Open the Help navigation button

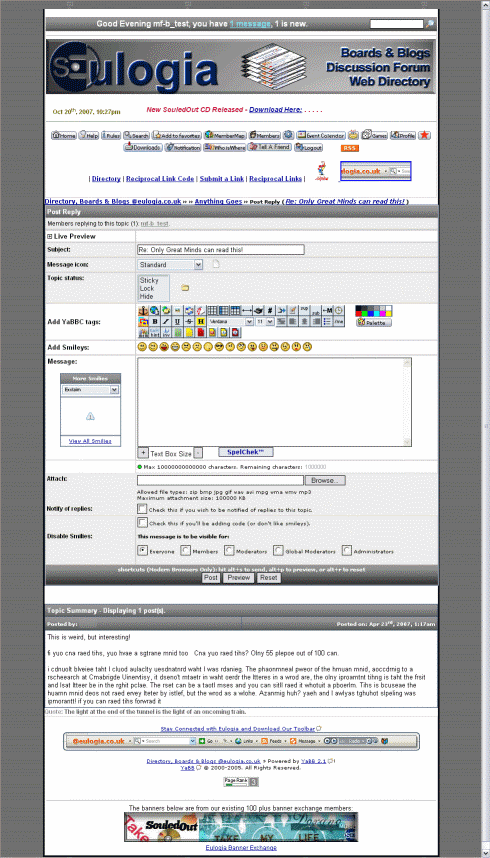(89, 135)
